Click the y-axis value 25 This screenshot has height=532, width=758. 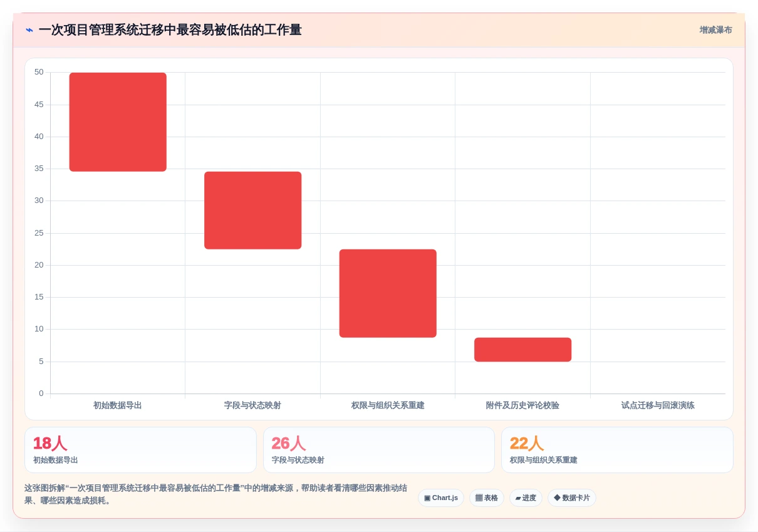point(39,233)
